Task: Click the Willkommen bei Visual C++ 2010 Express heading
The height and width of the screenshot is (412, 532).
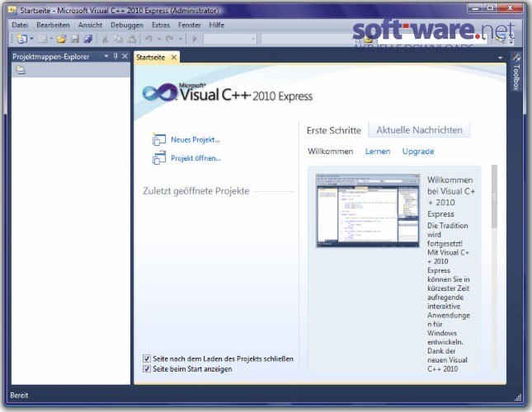Action: pyautogui.click(x=451, y=197)
